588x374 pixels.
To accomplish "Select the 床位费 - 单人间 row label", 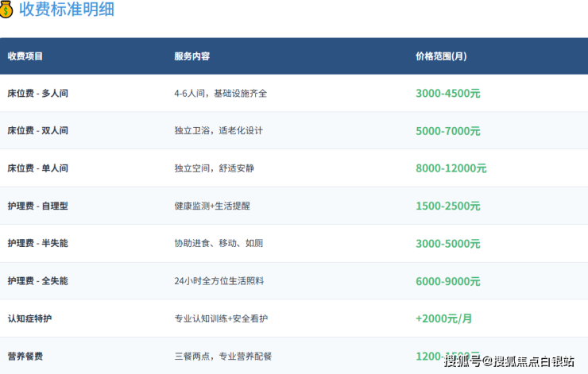I will 37,168.
